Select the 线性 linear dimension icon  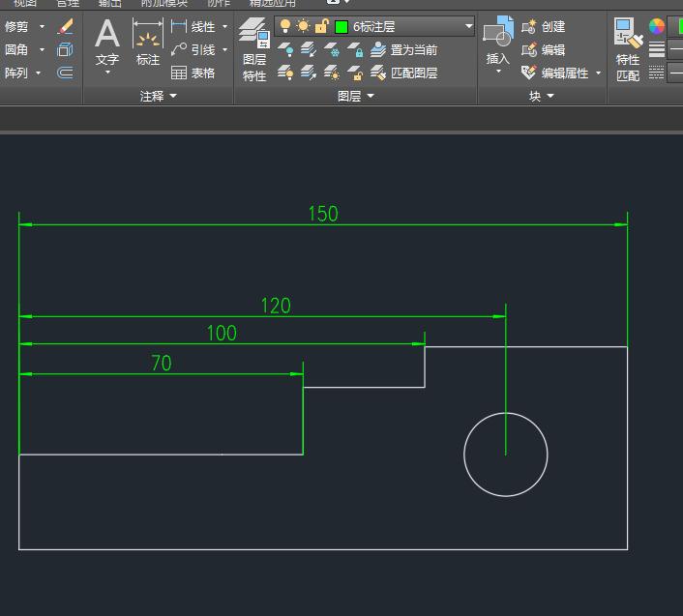[179, 26]
